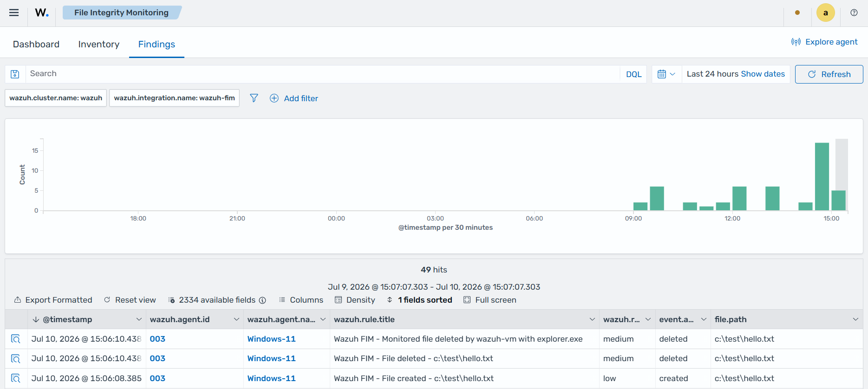Screen dimensions: 868x389
Task: Click the wazuh.cluster.name: wazuh filter pill
Action: click(56, 98)
